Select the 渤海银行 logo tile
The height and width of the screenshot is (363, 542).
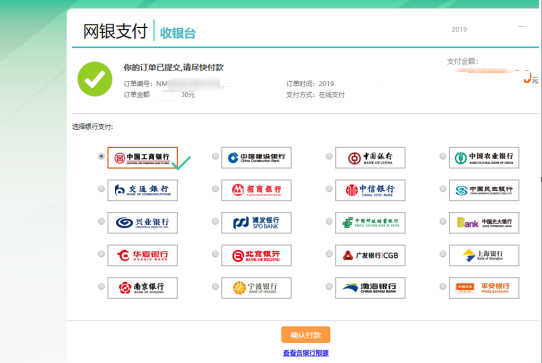pyautogui.click(x=370, y=288)
